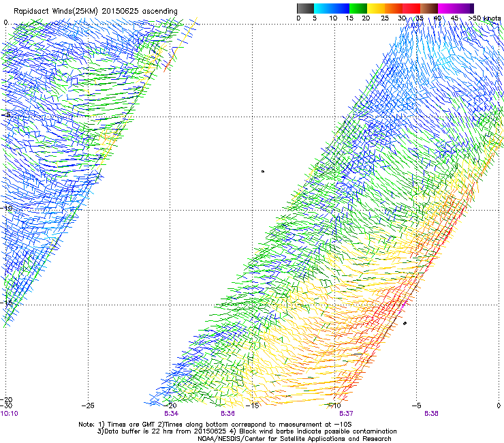Viewport: 504px width, 443px height.
Task: Click the purple '8:36' time label
Action: point(227,414)
